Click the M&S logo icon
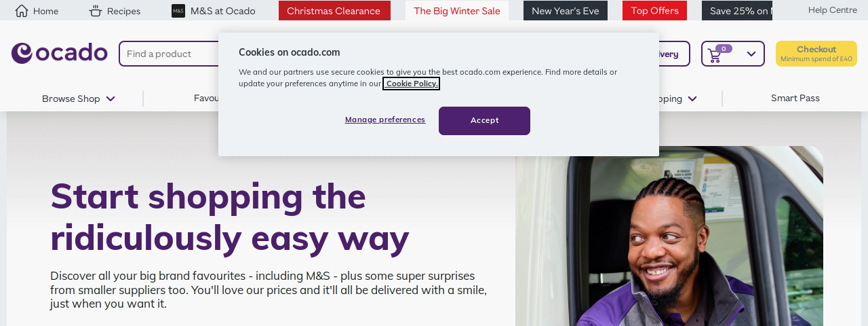This screenshot has width=868, height=326. 178,11
